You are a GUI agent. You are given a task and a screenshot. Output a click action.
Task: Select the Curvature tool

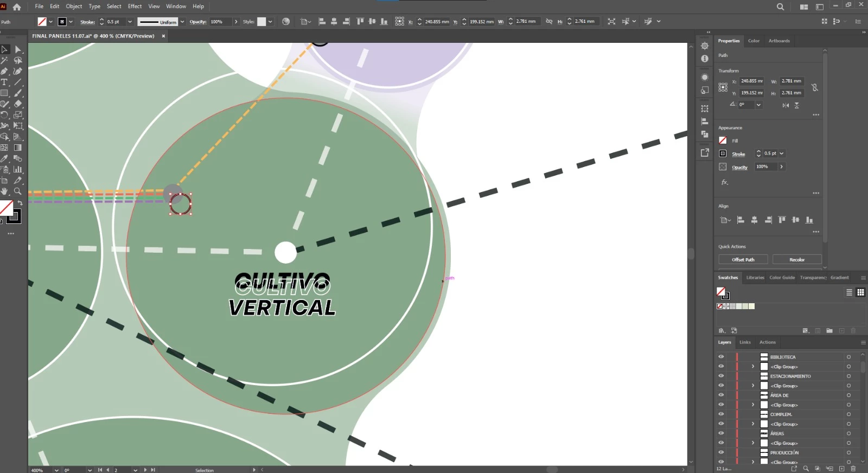coord(18,71)
